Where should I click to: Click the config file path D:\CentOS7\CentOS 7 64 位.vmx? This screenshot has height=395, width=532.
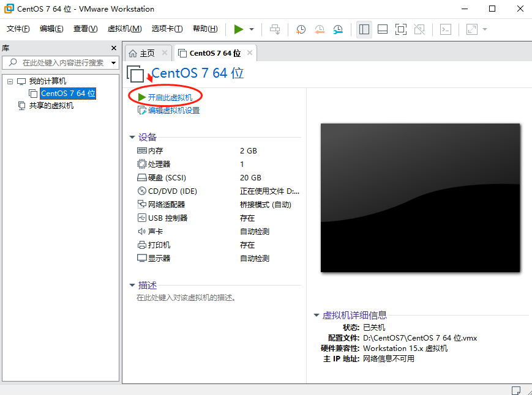click(420, 338)
